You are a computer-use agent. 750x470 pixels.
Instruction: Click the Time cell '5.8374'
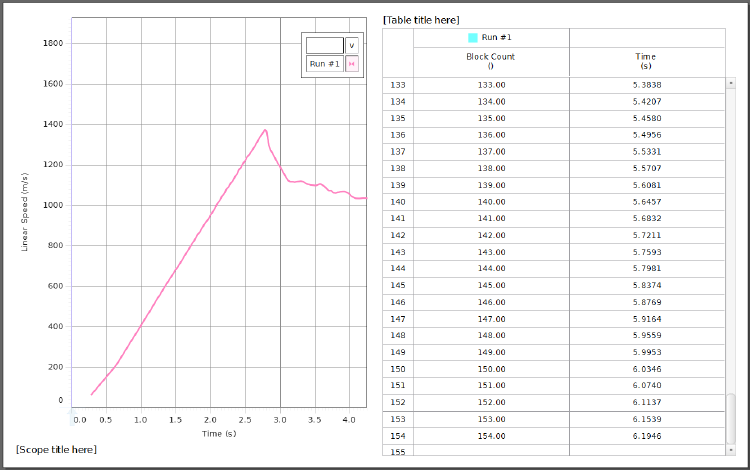pyautogui.click(x=647, y=285)
